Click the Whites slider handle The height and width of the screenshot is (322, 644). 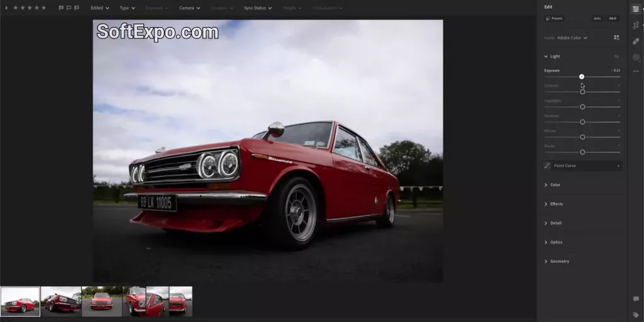pos(582,137)
